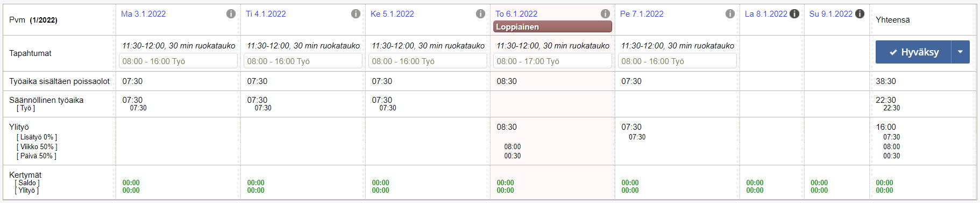Open info icon for Ke 5.1.2022
Viewport: 980px width, 203px height.
pos(480,14)
